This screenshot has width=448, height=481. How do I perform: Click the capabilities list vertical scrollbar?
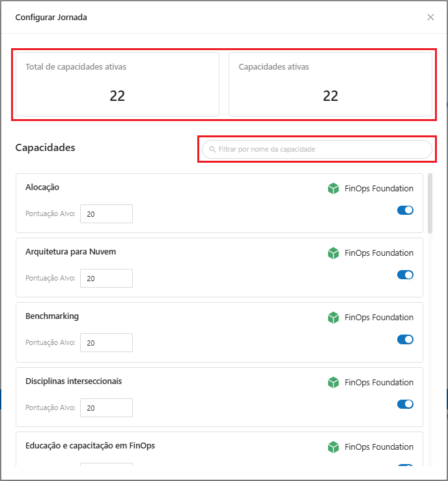430,203
